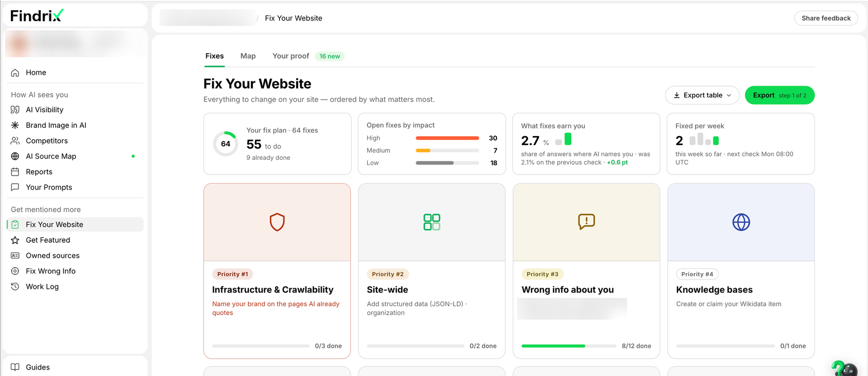Click the breadcrumb text Fix Your Website

[293, 18]
